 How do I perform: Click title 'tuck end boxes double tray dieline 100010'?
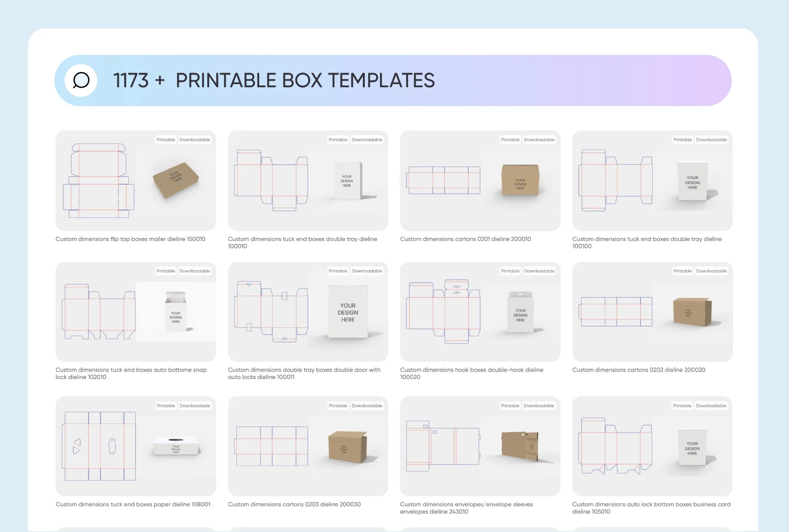pyautogui.click(x=302, y=242)
